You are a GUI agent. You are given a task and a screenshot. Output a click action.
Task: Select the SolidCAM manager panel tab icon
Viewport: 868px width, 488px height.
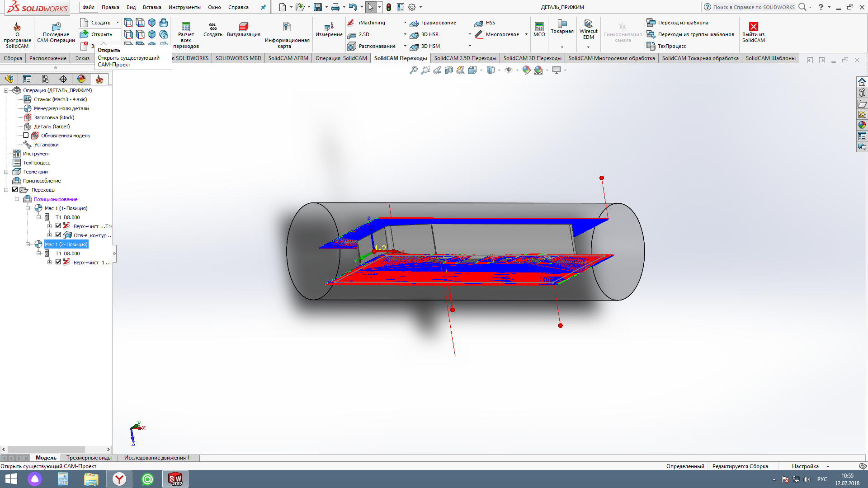(x=99, y=79)
